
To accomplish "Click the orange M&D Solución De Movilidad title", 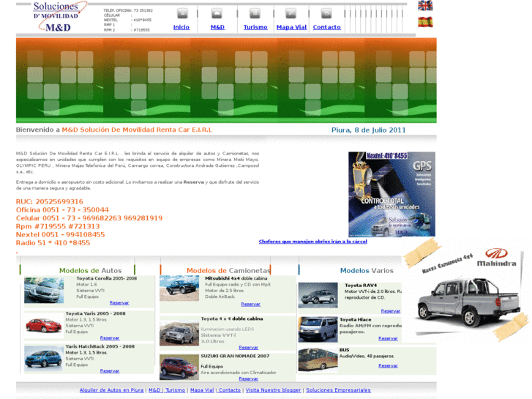I will click(x=137, y=130).
